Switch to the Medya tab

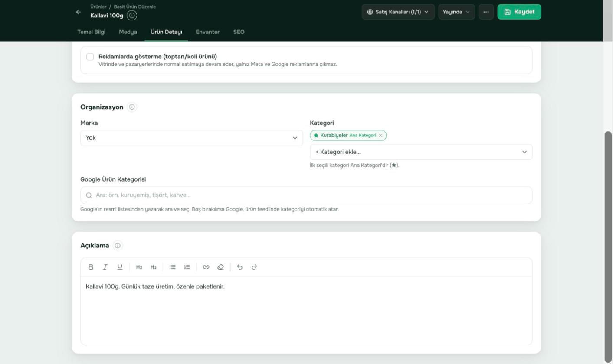pyautogui.click(x=128, y=32)
